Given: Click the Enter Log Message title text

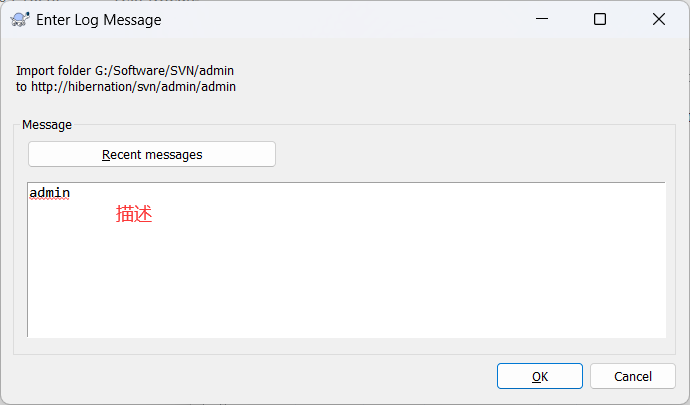Looking at the screenshot, I should pyautogui.click(x=98, y=19).
